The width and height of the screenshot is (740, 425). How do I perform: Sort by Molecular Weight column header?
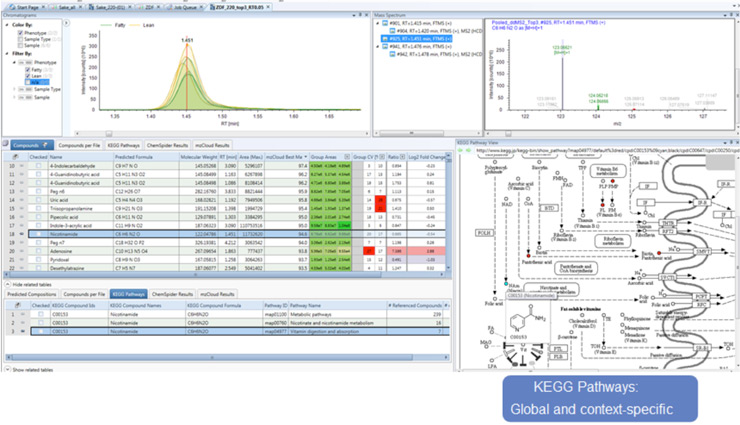[x=199, y=157]
